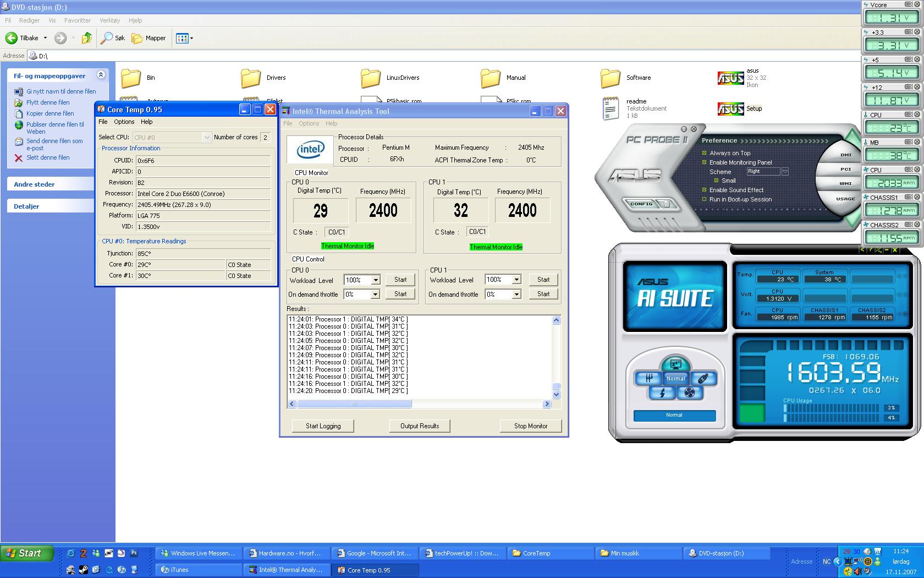Collapse Fil- og mappeoppgaver panel
Image resolution: width=924 pixels, height=578 pixels.
tap(101, 75)
